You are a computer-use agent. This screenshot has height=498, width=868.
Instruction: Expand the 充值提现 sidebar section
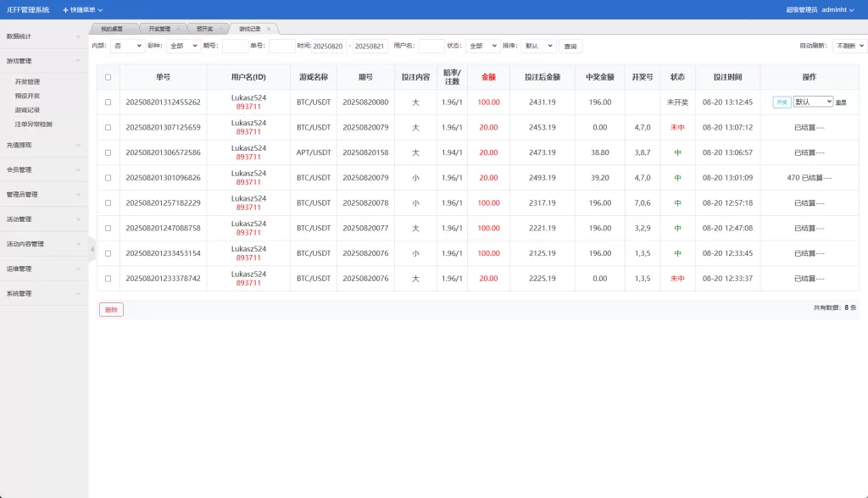click(x=44, y=145)
